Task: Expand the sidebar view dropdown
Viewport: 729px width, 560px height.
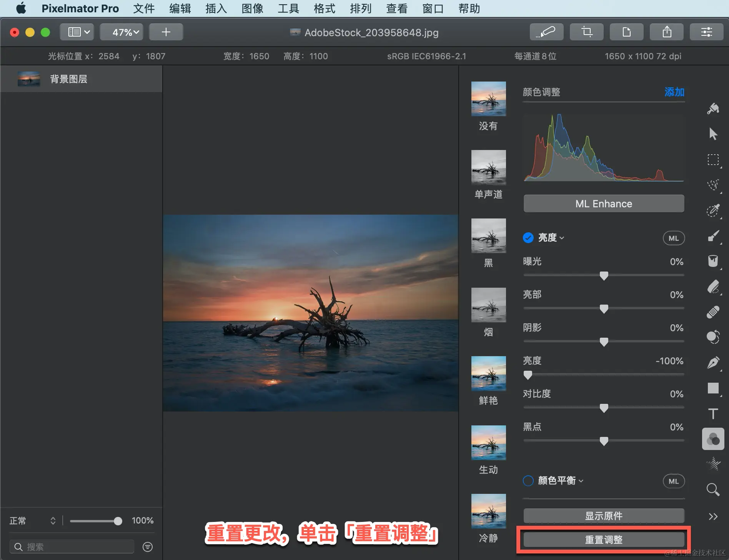Action: [78, 32]
